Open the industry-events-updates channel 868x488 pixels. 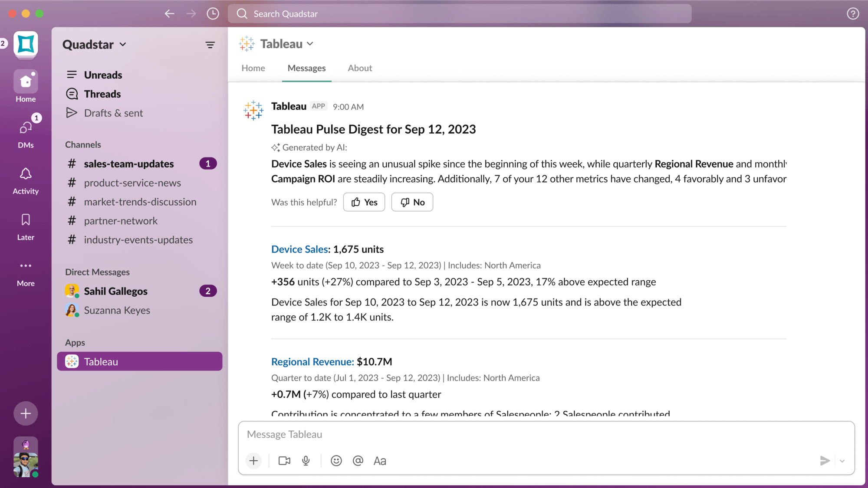tap(139, 240)
